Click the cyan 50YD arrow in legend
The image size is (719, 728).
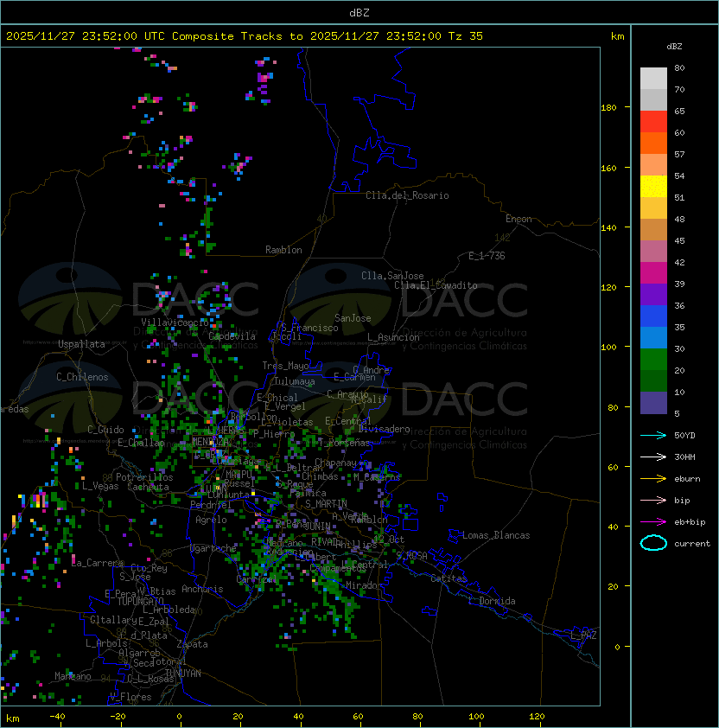(x=653, y=435)
